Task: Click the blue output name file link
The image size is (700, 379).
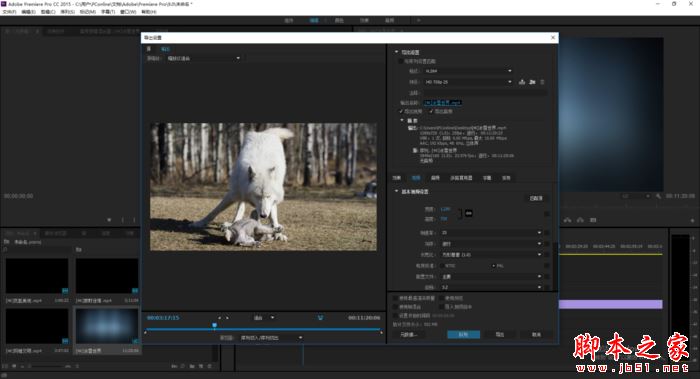Action: (443, 103)
